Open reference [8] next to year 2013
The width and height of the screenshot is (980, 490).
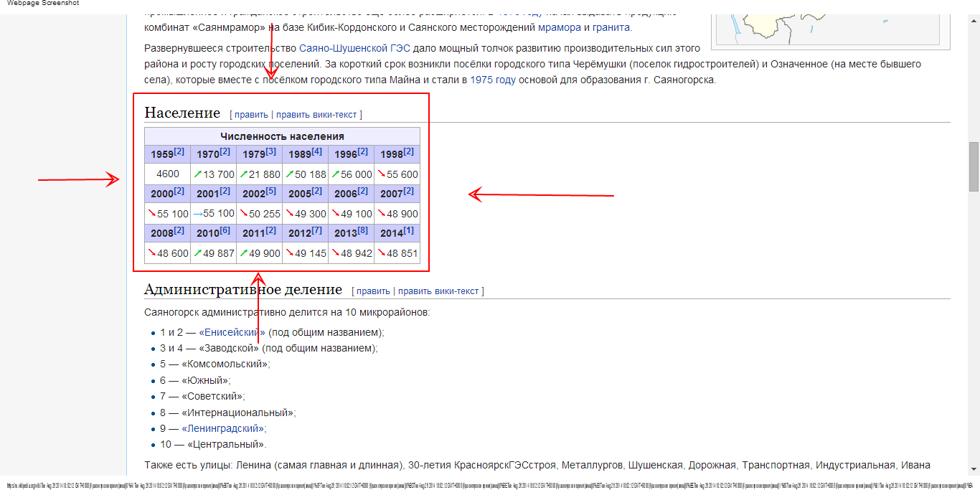pos(362,230)
